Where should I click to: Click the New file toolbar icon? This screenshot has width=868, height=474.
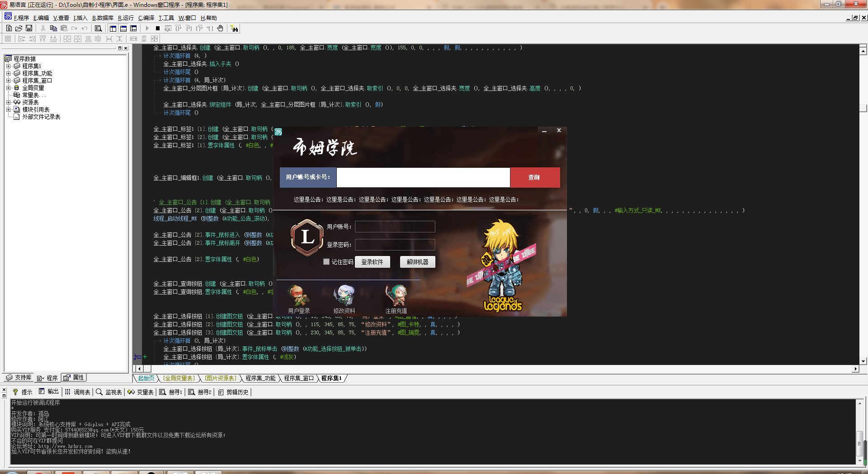9,28
